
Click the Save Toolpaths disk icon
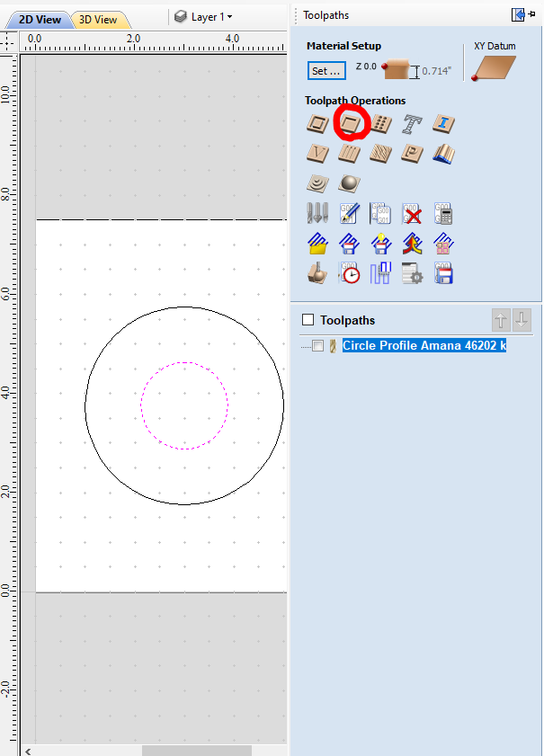443,273
